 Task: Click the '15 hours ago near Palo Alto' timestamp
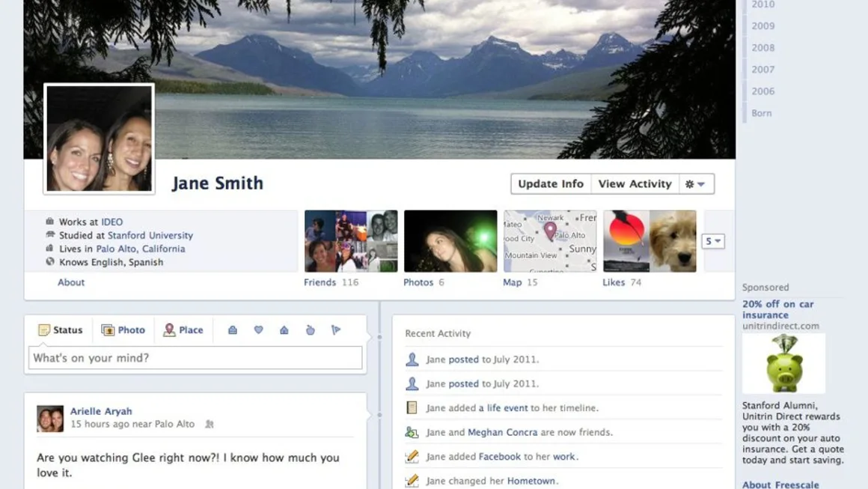132,424
